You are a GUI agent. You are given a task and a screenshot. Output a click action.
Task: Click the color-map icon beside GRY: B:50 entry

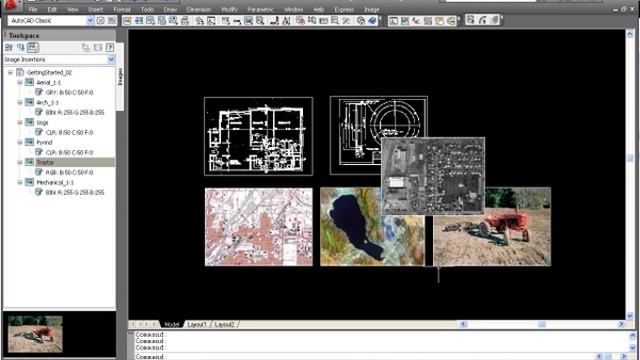[39, 93]
